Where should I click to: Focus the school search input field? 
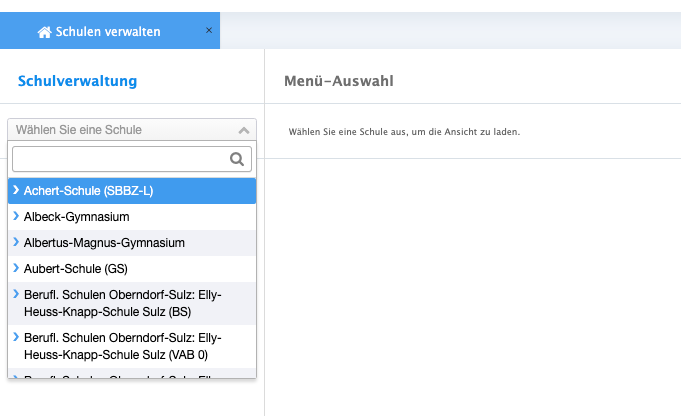tap(120, 158)
